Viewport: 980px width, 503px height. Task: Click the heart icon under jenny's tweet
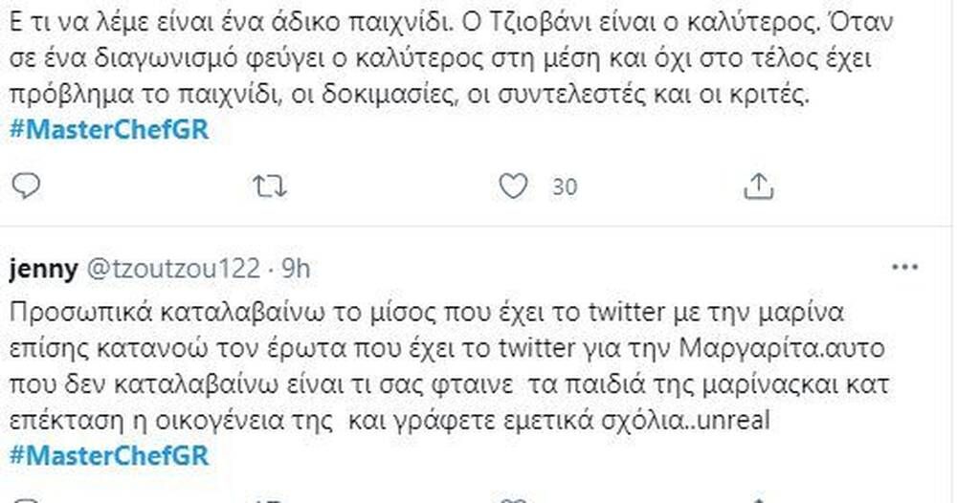click(x=514, y=498)
